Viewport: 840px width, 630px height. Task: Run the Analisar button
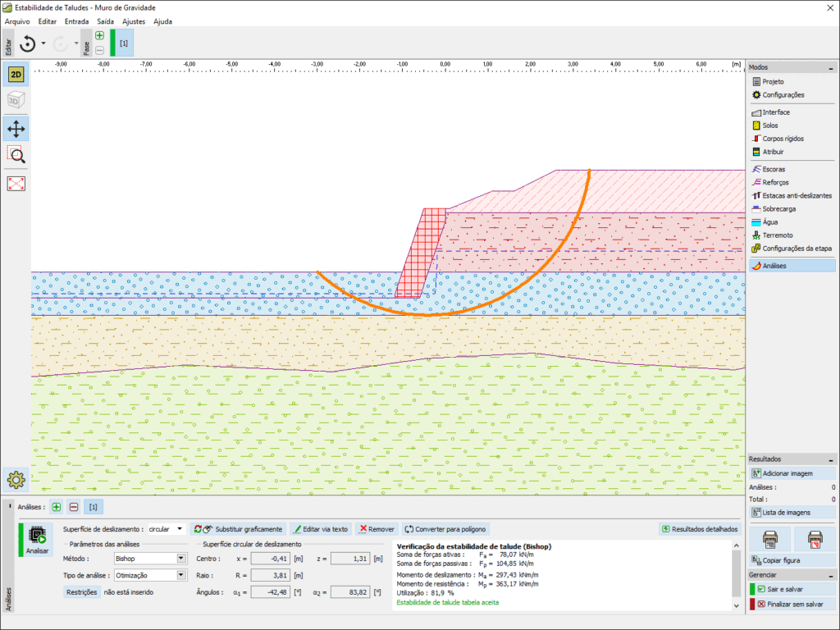[37, 540]
